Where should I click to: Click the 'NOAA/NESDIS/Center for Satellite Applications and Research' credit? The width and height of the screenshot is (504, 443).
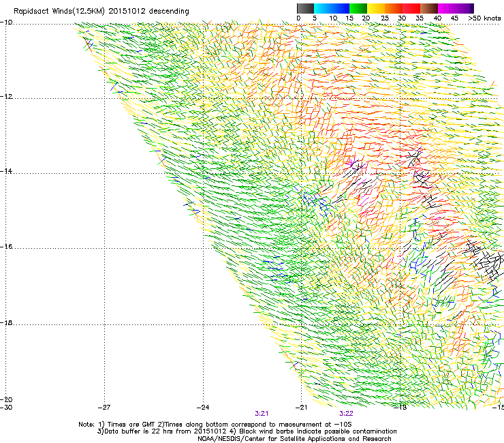pos(294,439)
